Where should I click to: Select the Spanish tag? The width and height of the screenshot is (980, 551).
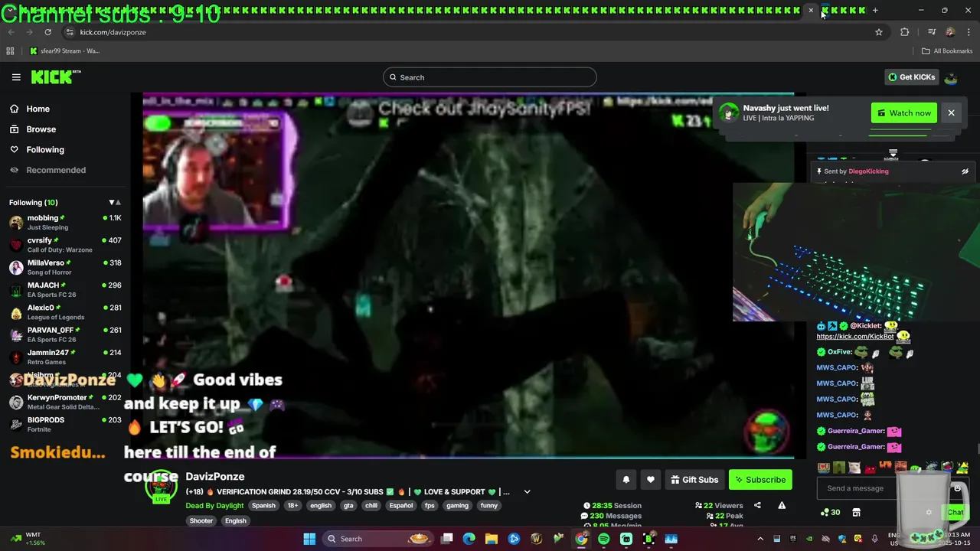263,506
